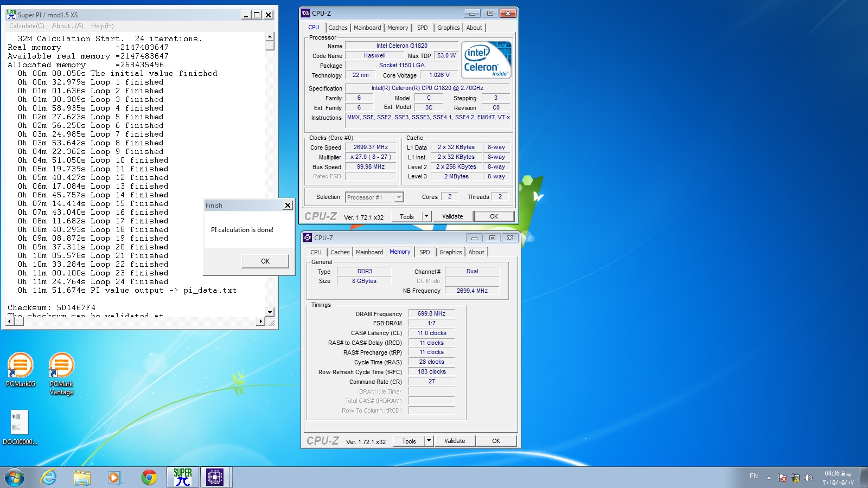Click the EN language indicator

(x=754, y=476)
